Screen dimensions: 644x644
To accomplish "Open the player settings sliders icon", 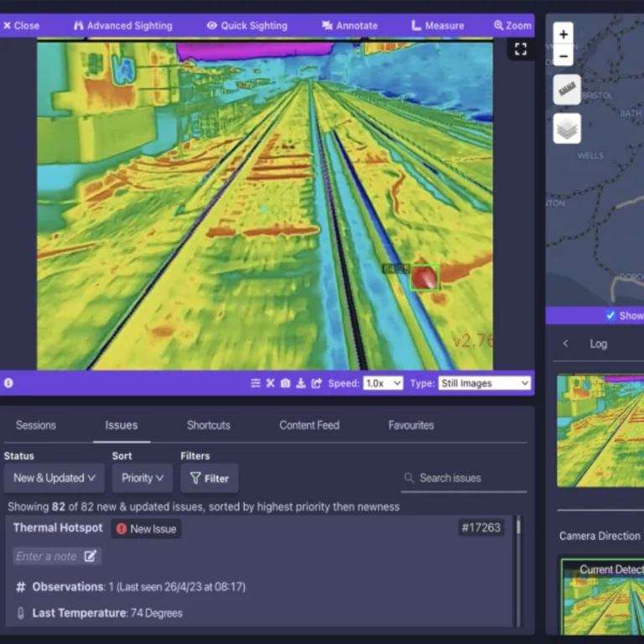I will pyautogui.click(x=256, y=383).
